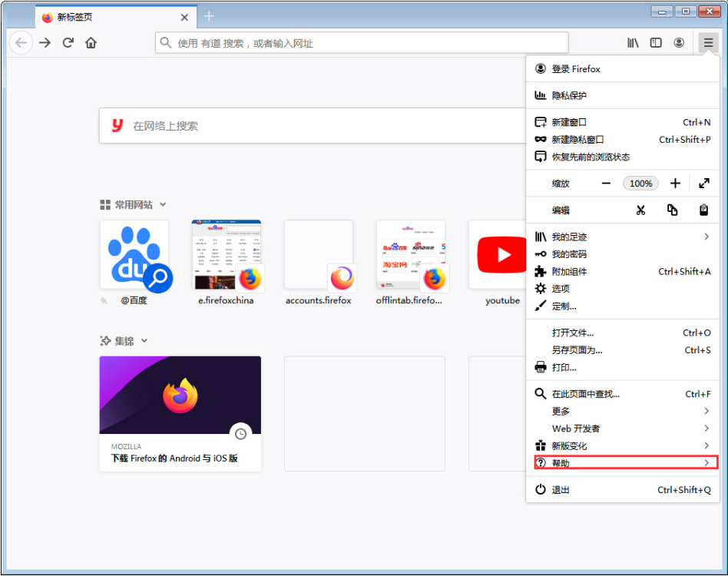Open the Mozilla Firefox Android iOS card
The image size is (728, 576).
point(180,413)
